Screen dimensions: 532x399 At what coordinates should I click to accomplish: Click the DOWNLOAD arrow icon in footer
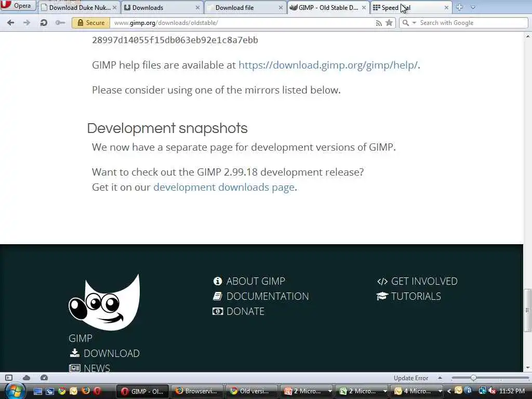[75, 353]
